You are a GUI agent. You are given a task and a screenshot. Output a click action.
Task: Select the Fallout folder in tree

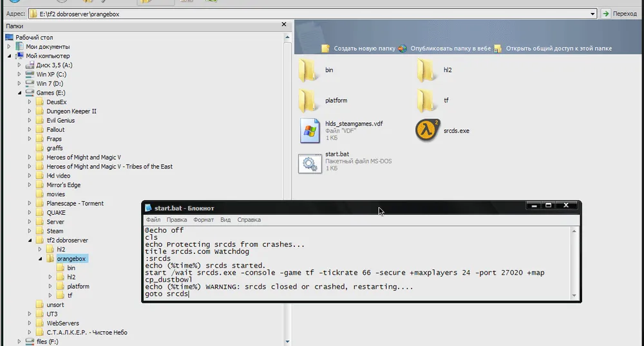pyautogui.click(x=55, y=130)
